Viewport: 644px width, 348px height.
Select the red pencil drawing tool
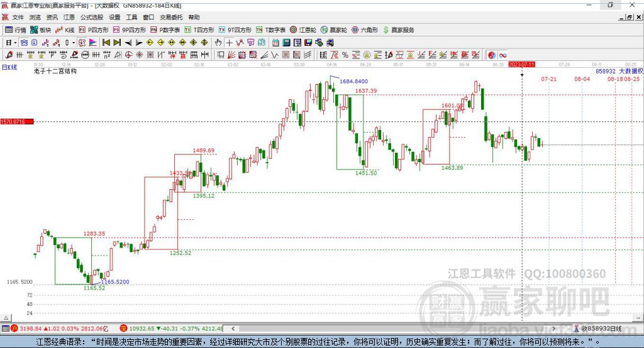(x=9, y=55)
